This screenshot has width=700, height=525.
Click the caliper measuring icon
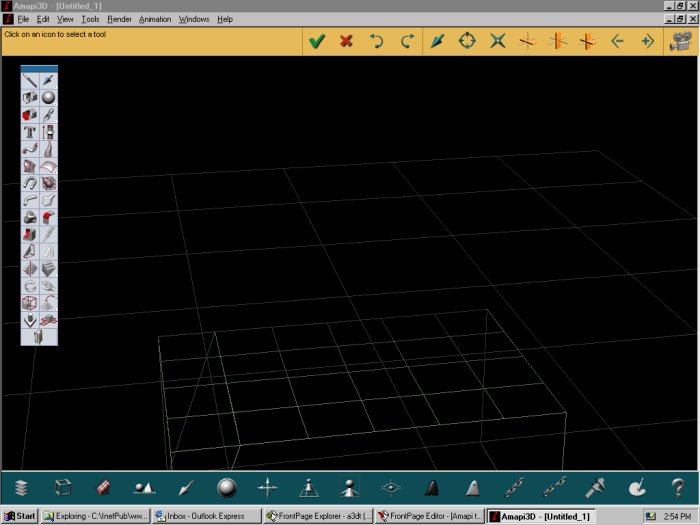pos(596,488)
